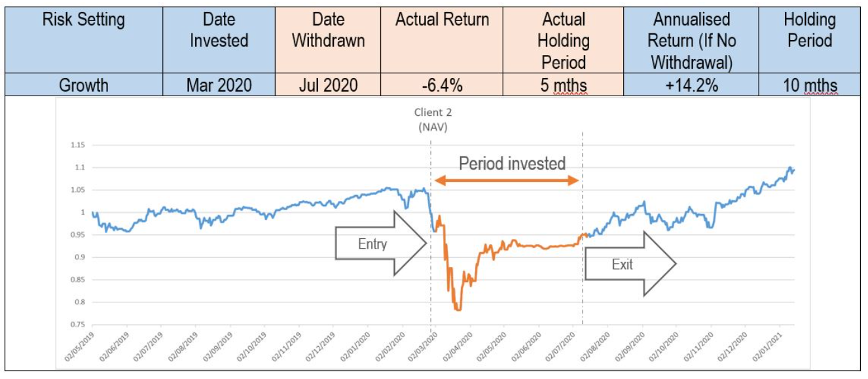
Task: Select Annualised Return (If No Withdrawal) header
Action: tap(691, 41)
